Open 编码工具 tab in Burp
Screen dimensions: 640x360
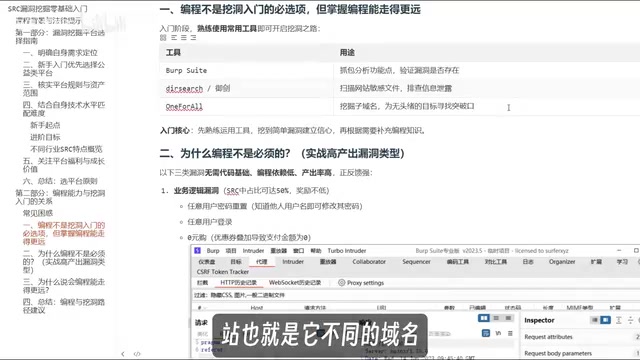[458, 262]
